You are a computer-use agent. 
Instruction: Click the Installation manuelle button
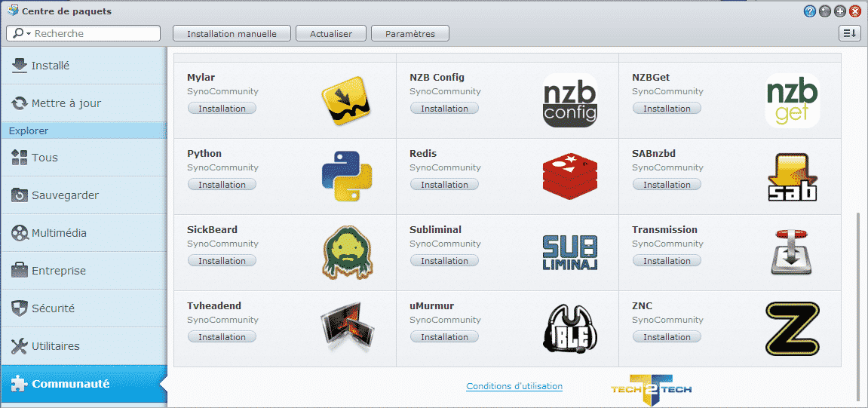232,34
